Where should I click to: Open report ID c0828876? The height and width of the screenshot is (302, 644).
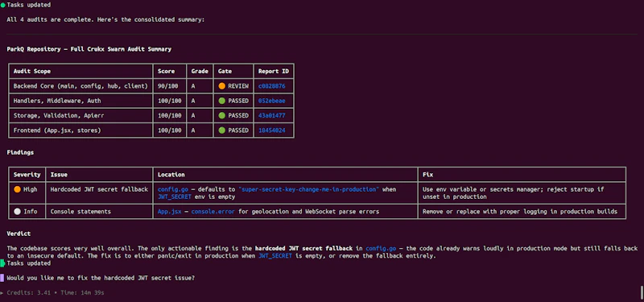[271, 86]
